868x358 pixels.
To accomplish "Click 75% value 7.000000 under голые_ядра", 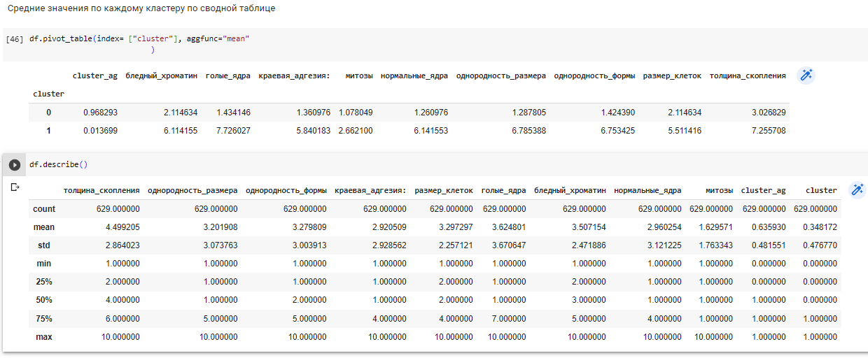I will tap(508, 318).
